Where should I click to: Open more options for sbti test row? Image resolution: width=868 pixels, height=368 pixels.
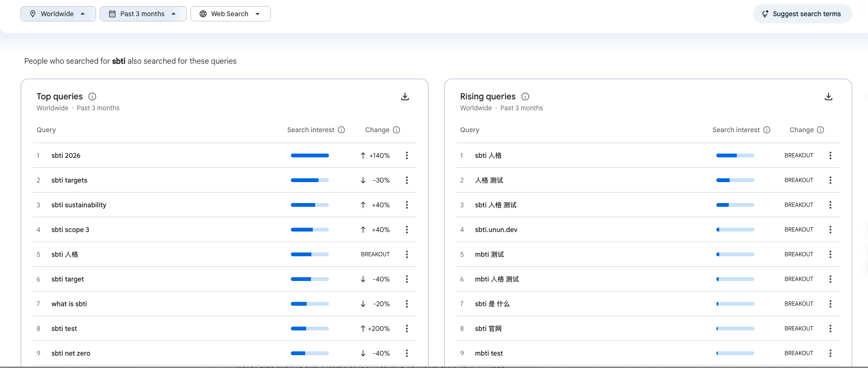406,329
